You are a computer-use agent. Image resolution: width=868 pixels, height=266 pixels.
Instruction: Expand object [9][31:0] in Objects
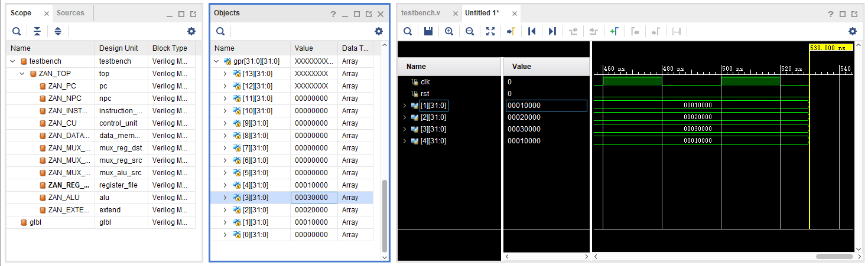[x=225, y=123]
